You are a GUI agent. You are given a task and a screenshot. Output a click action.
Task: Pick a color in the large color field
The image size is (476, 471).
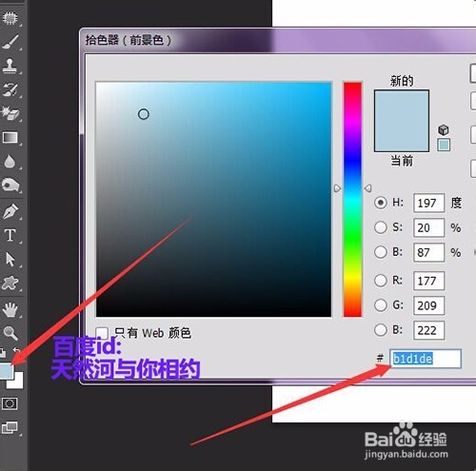click(x=213, y=200)
